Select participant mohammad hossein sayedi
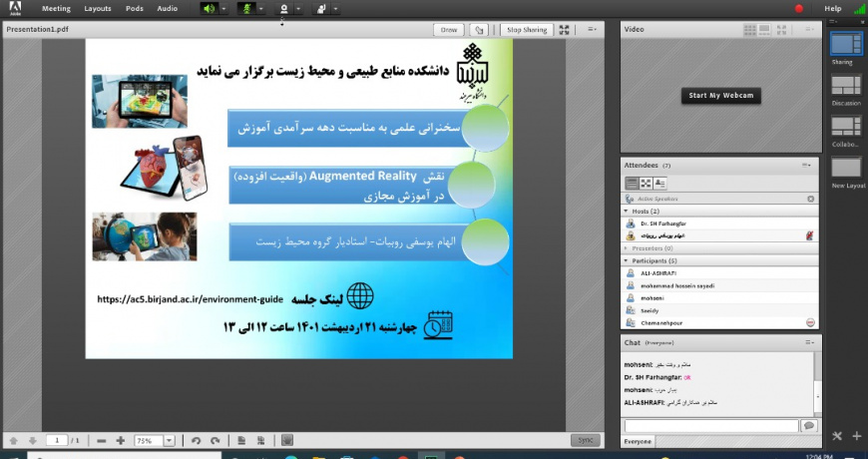The height and width of the screenshot is (459, 868). pyautogui.click(x=719, y=285)
